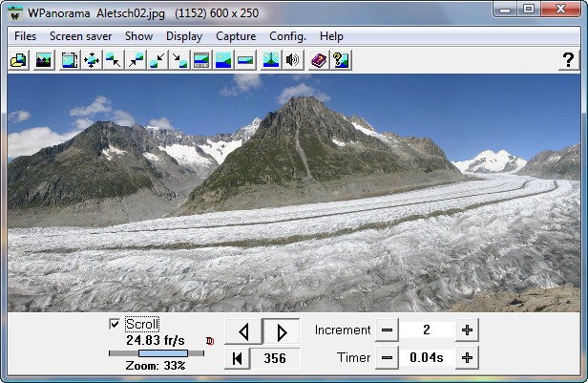Decrease Increment with minus button
The image size is (588, 383).
[387, 330]
